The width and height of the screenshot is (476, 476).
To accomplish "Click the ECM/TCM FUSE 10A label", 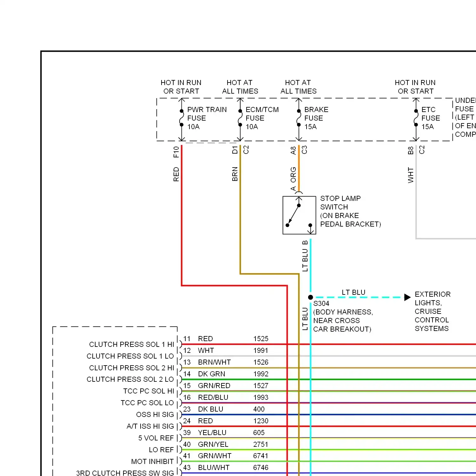I will click(x=262, y=118).
